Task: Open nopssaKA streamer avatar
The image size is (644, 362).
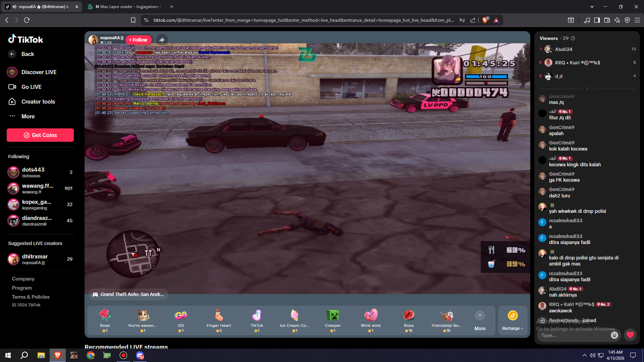Action: tap(93, 40)
